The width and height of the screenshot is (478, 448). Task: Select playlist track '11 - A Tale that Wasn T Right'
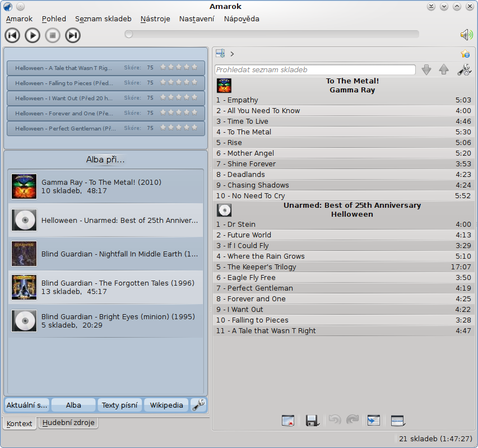coord(344,331)
